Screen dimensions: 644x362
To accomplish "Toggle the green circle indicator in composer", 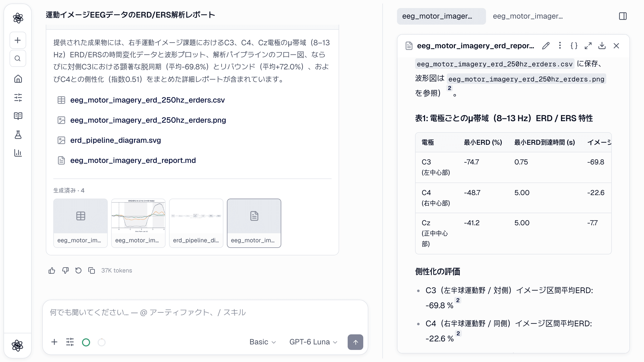I will [86, 342].
